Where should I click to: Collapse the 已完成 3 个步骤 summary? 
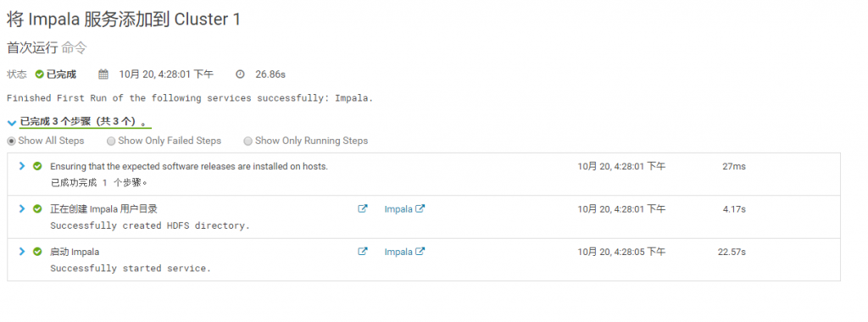[x=12, y=123]
